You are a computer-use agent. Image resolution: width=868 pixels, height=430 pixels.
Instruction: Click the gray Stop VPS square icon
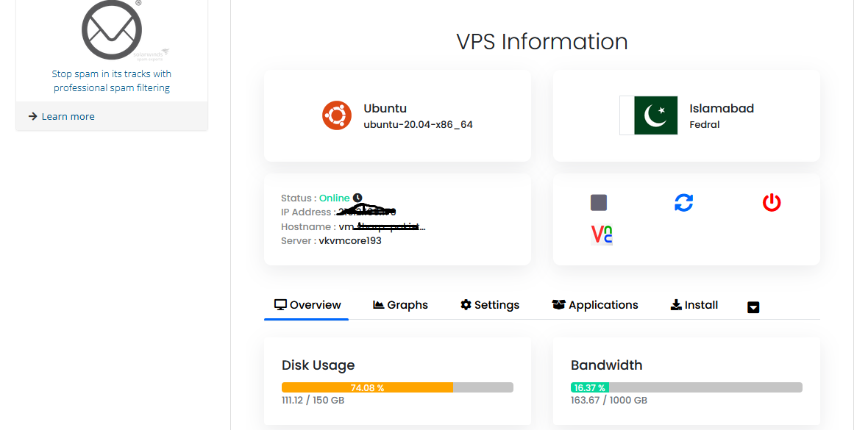[599, 203]
